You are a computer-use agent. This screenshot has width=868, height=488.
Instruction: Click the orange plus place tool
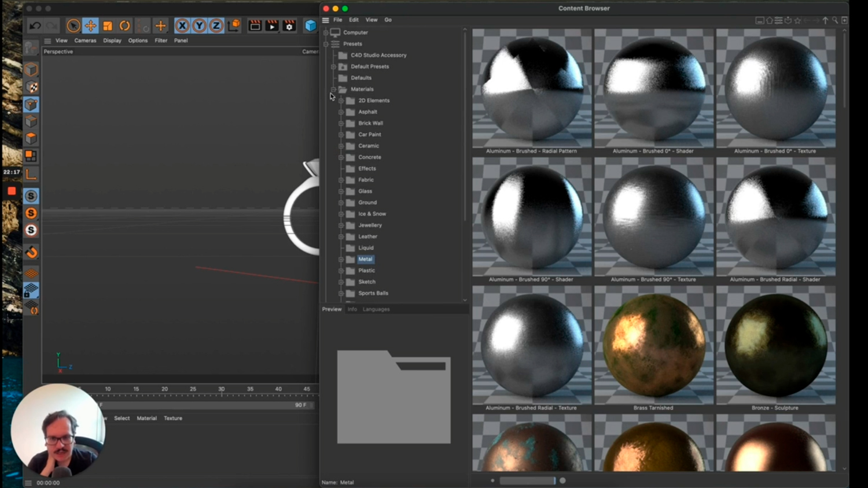[x=160, y=25]
